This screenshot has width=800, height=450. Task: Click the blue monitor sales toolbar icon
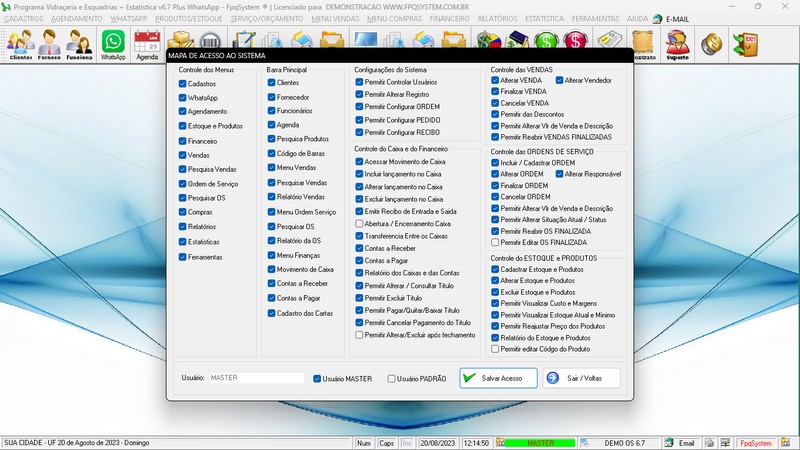366,40
